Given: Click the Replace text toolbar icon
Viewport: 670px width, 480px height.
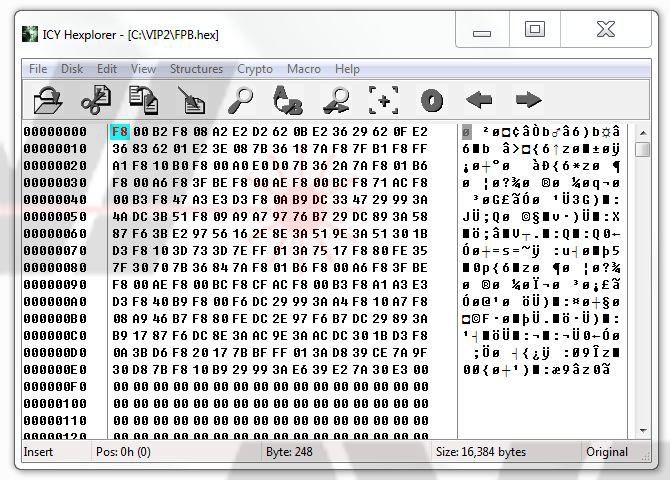Looking at the screenshot, I should click(287, 100).
